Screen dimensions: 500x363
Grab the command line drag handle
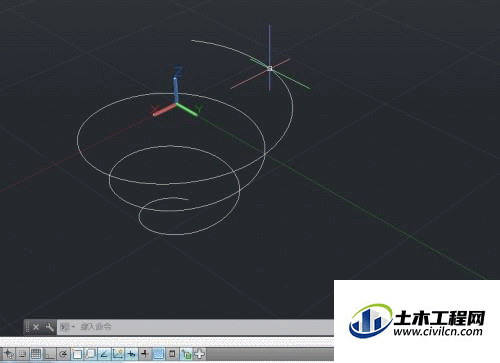click(27, 327)
